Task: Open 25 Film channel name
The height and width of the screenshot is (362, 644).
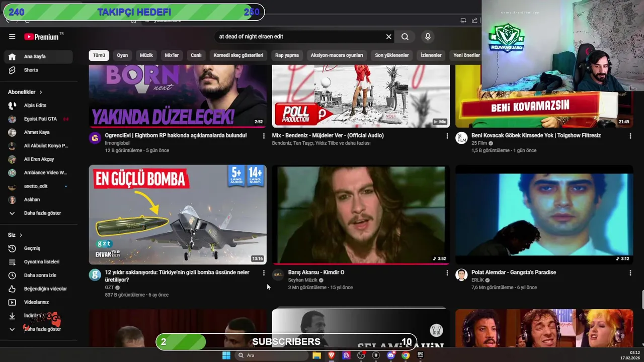Action: (479, 143)
